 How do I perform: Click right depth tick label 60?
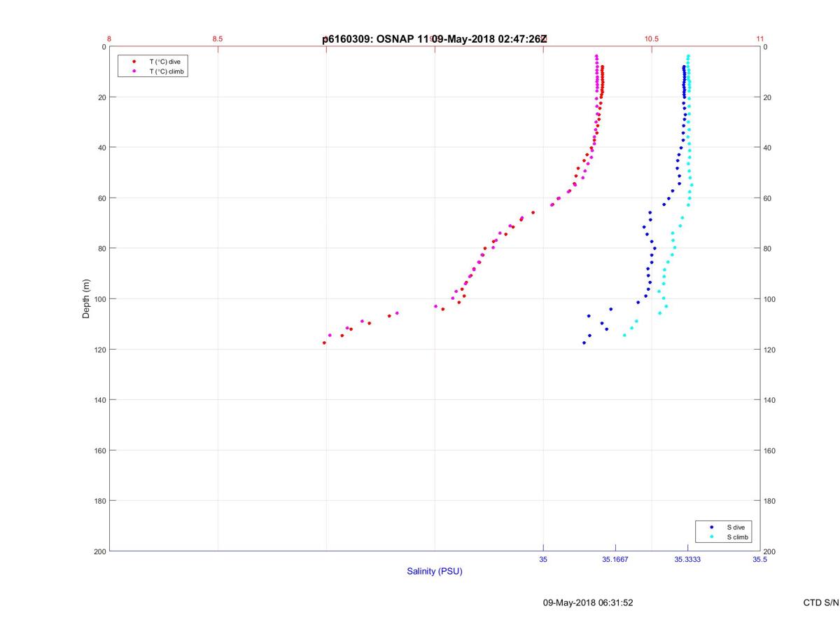[x=768, y=198]
